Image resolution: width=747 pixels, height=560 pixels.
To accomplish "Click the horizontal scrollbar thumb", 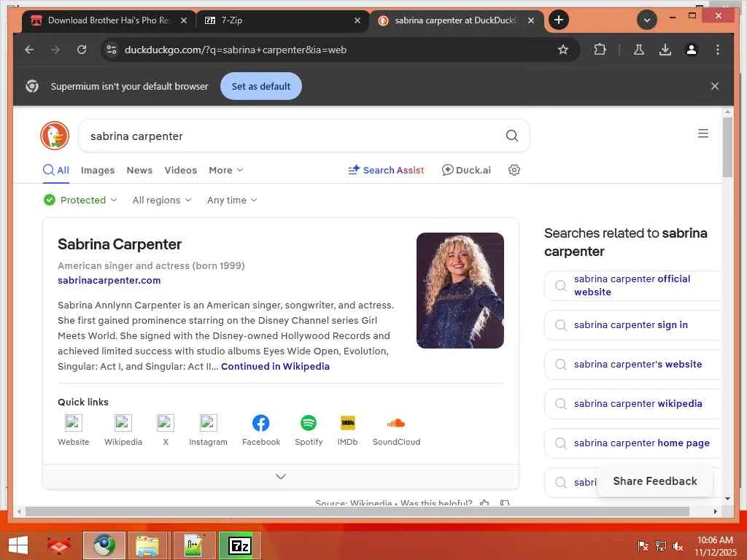I will 357,511.
